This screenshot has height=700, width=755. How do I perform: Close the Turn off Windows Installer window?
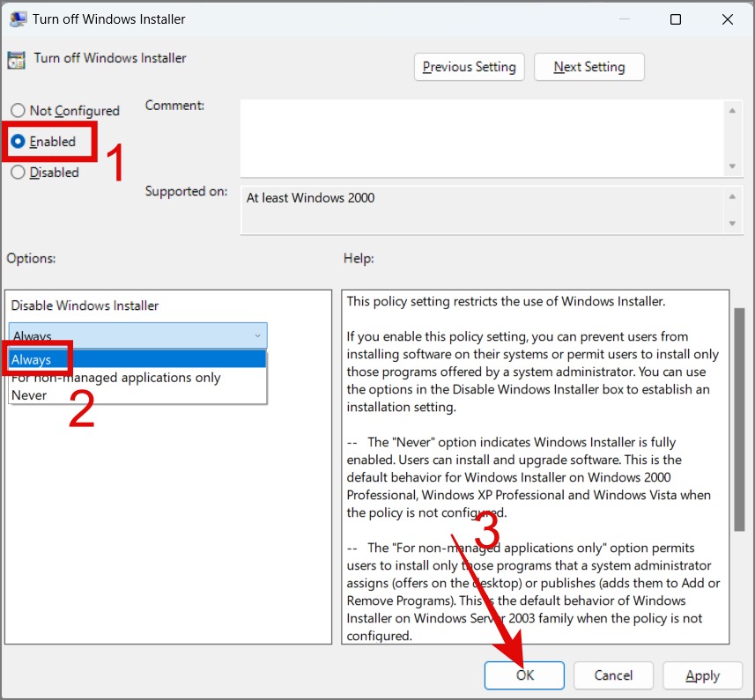tap(728, 19)
